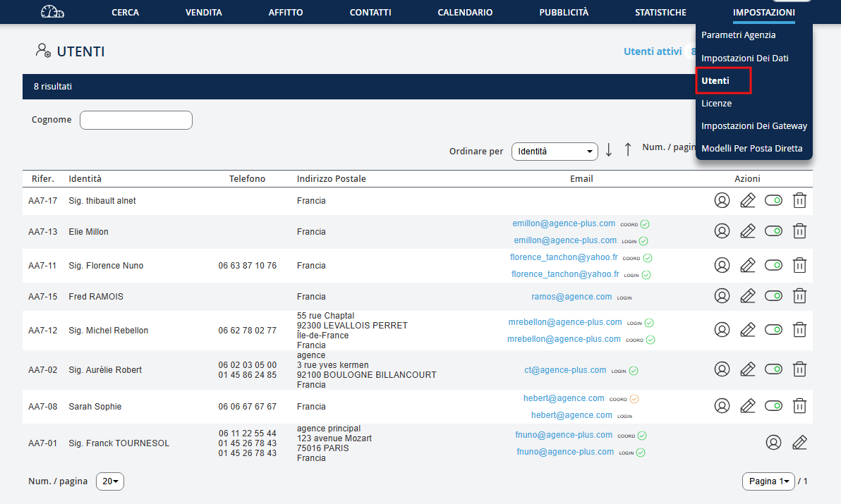Open the CALENDARIO menu in top bar
Image resolution: width=841 pixels, height=504 pixels.
[x=465, y=13]
